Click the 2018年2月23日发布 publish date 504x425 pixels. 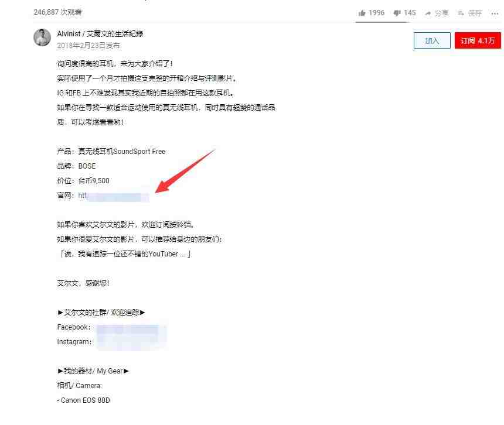click(x=88, y=46)
